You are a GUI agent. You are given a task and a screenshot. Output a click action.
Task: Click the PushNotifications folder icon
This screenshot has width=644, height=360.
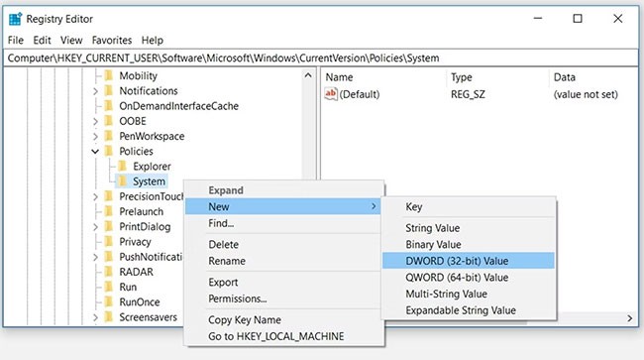pyautogui.click(x=109, y=257)
